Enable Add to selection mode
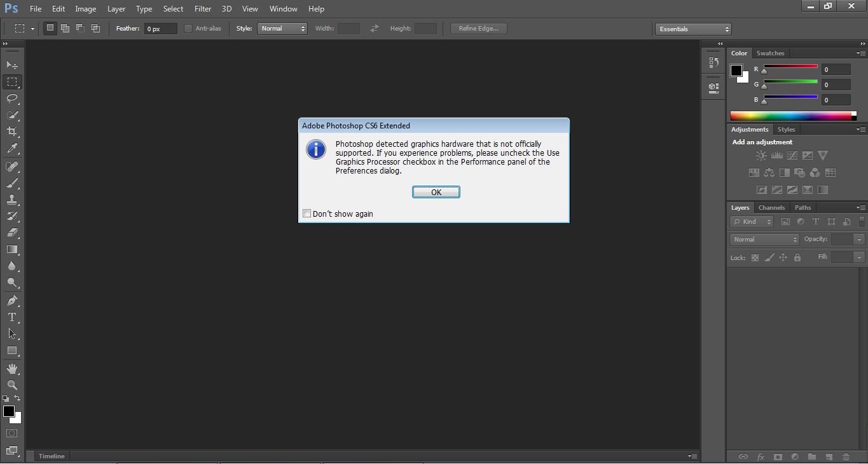 point(65,29)
